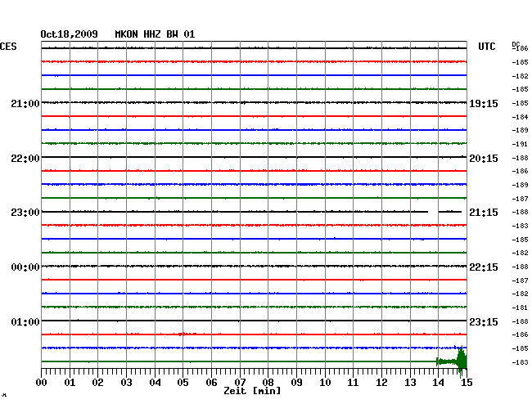The height and width of the screenshot is (404, 532).
Task: Select the 21:00 CES time label
Action: pyautogui.click(x=25, y=103)
